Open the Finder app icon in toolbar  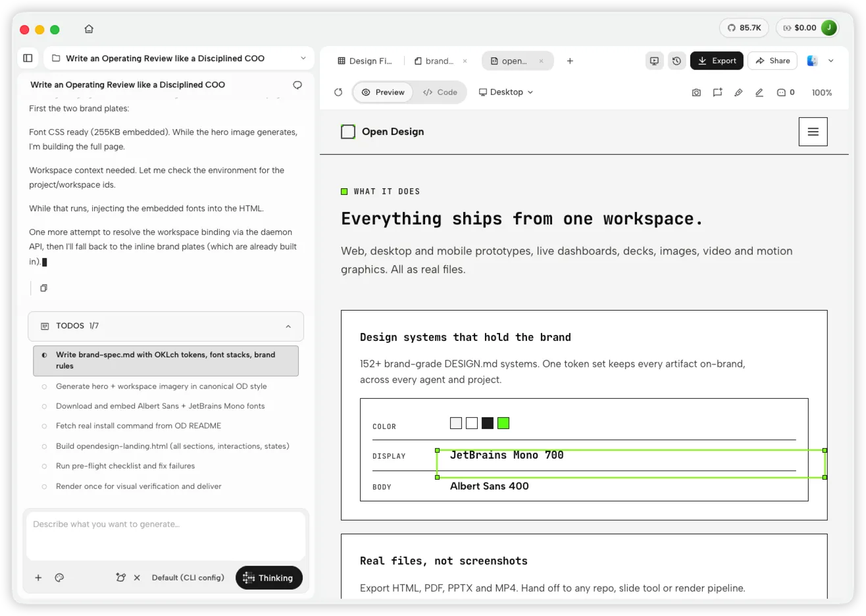[x=813, y=61]
